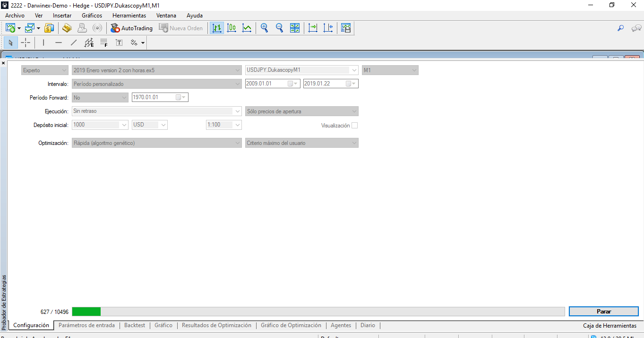Tile chart windows with grid icon
644x338 pixels.
click(x=295, y=28)
